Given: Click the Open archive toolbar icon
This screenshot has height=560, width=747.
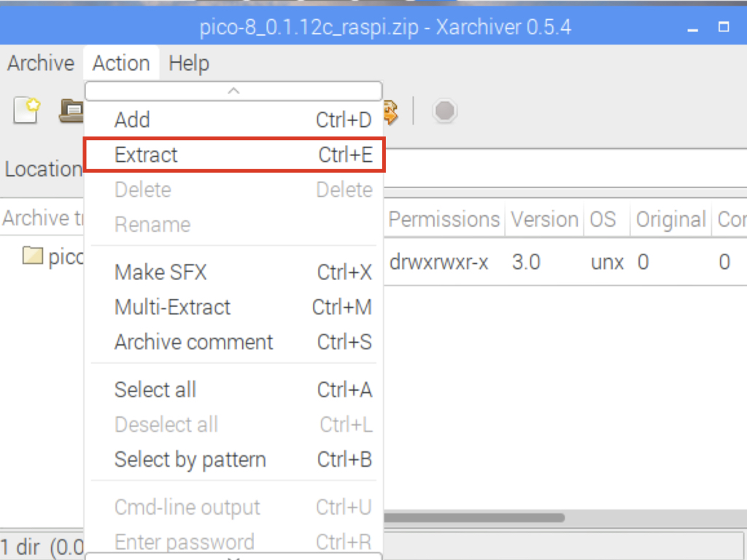Looking at the screenshot, I should tap(71, 111).
